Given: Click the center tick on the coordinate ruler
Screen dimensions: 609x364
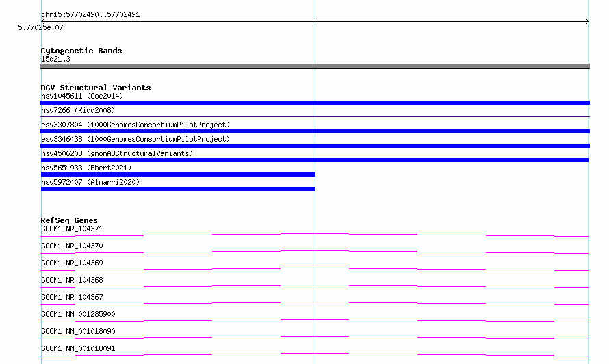Looking at the screenshot, I should 315,21.
